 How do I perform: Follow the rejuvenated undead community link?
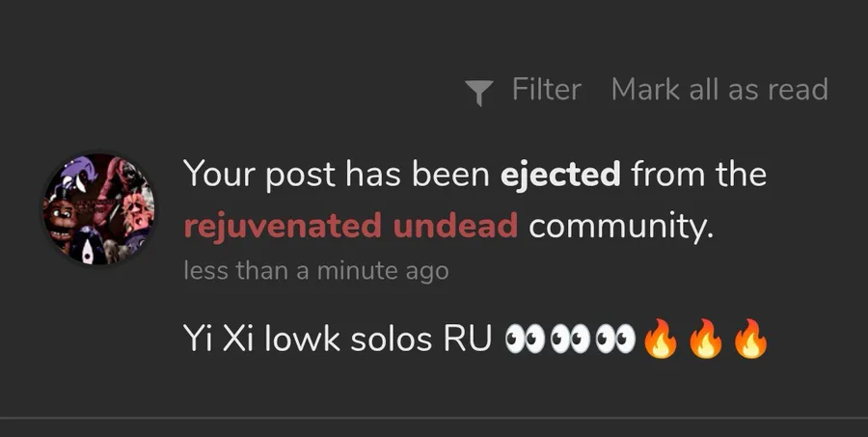pyautogui.click(x=351, y=226)
